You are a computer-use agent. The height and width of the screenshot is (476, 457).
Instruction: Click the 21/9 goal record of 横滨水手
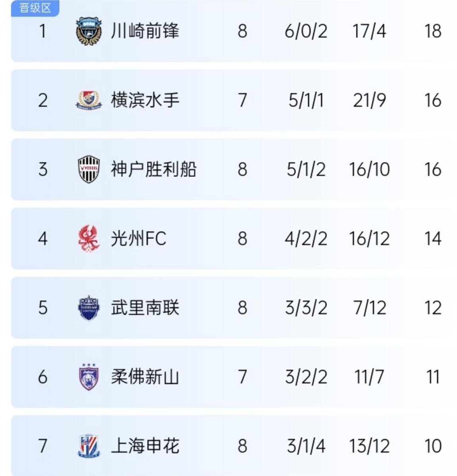[x=370, y=100]
